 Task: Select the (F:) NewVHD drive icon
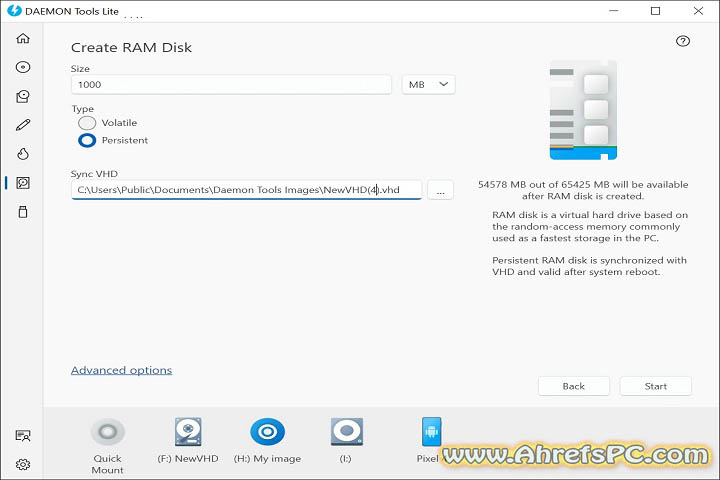coord(188,432)
